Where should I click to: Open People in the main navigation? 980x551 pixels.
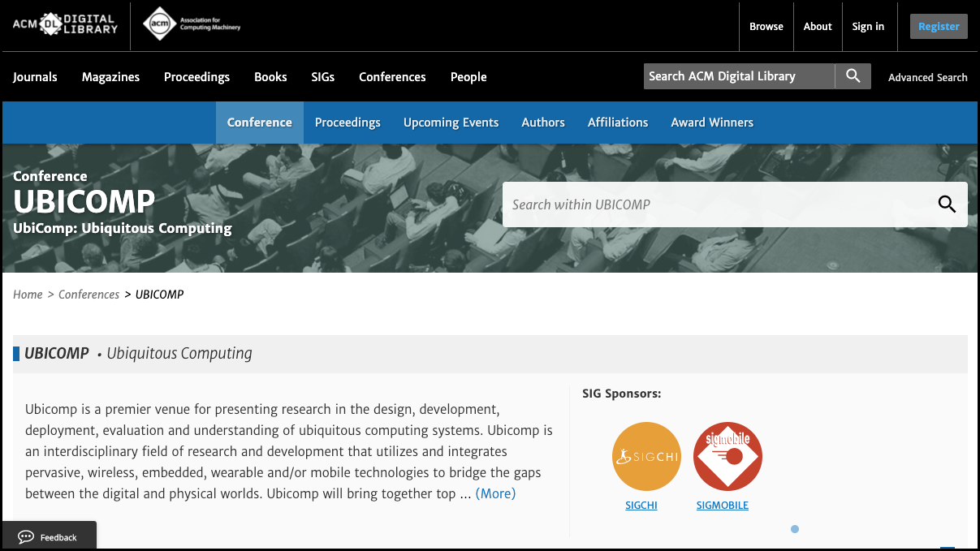coord(468,77)
